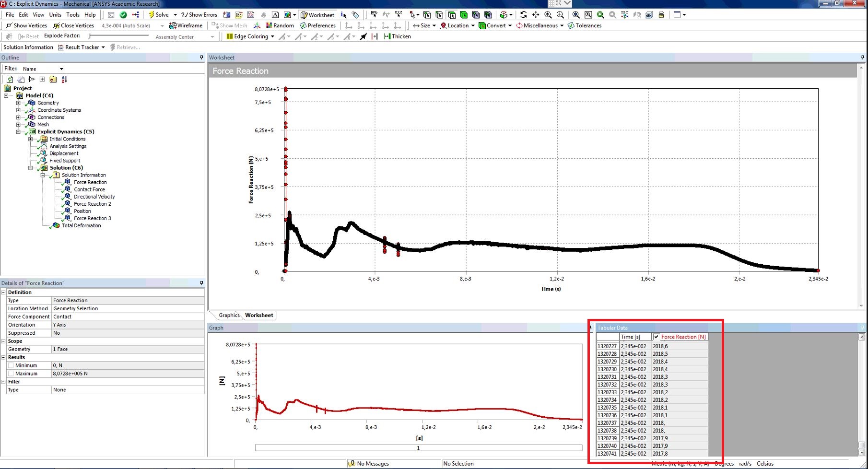Click the New Chart and Table icon
868x469 pixels.
click(x=251, y=15)
